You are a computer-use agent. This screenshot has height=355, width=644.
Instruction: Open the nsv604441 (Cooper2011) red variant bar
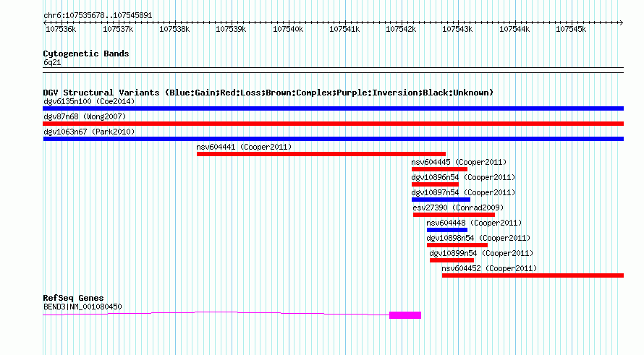pos(321,154)
